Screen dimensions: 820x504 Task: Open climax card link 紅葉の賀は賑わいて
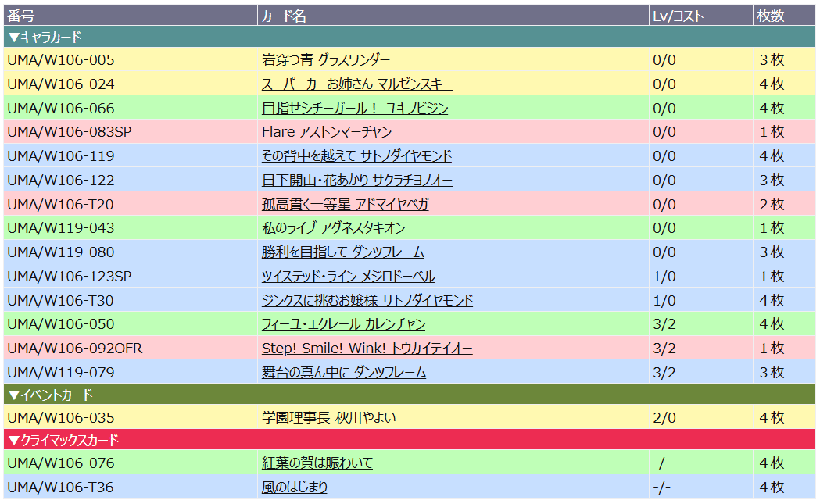coord(317,463)
